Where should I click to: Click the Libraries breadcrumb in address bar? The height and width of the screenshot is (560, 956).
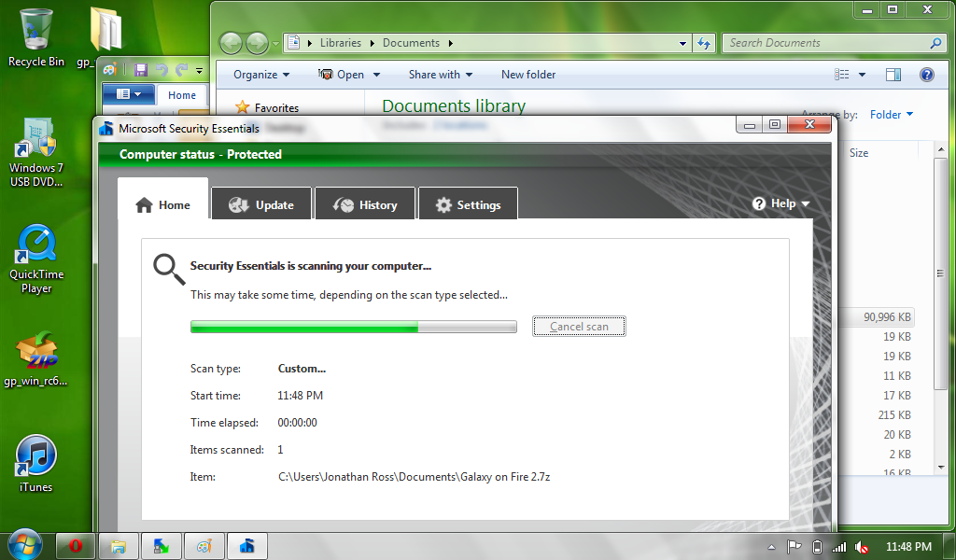click(341, 43)
